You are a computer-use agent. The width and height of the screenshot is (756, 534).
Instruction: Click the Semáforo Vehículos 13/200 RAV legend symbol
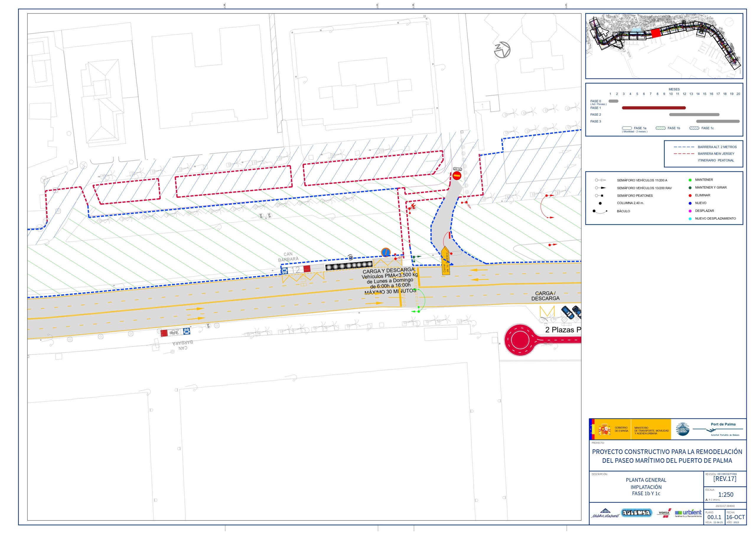coord(600,188)
